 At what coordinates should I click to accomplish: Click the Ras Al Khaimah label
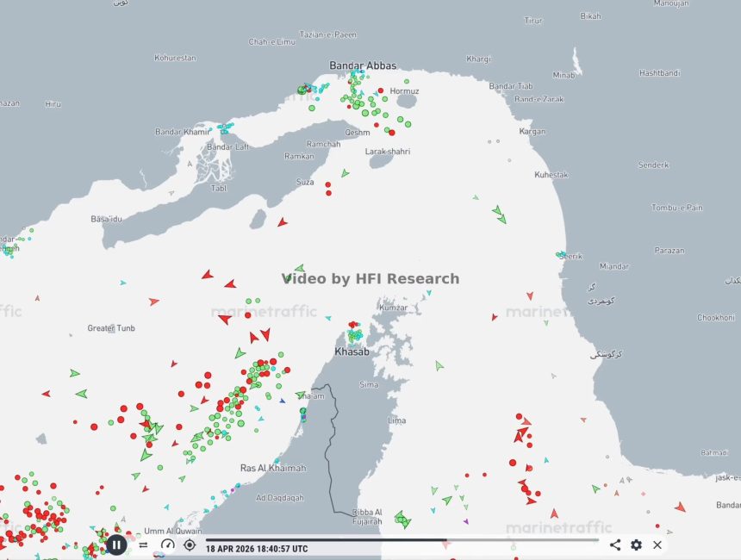(x=272, y=468)
